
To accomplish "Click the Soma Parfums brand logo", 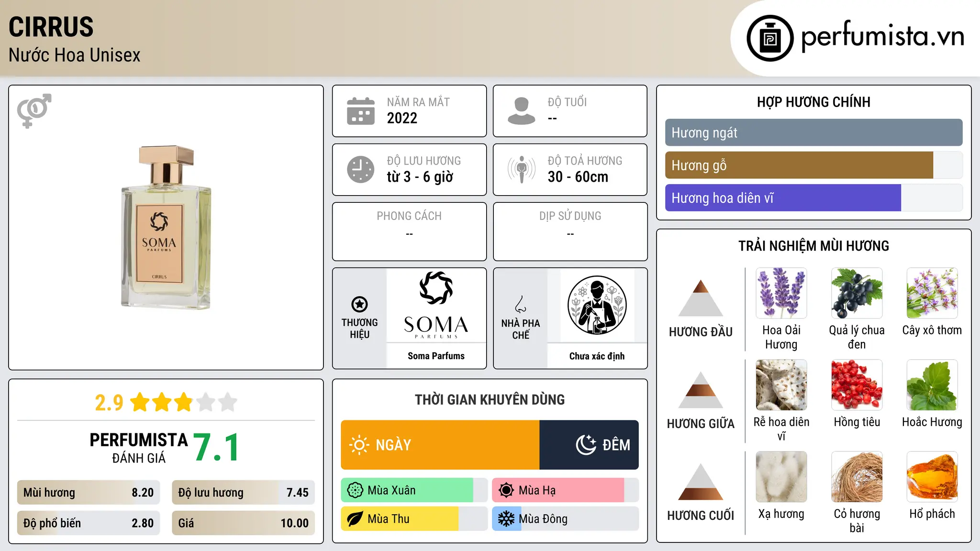I will [436, 305].
